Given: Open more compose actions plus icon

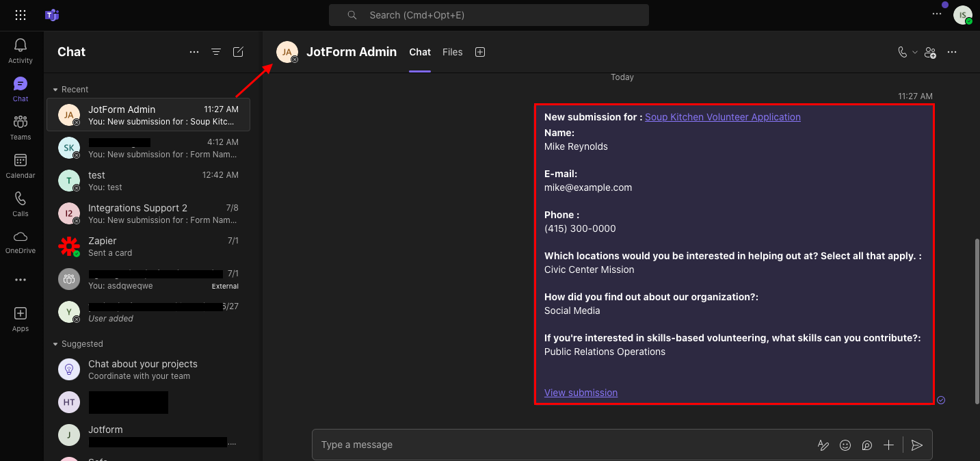Looking at the screenshot, I should coord(888,445).
